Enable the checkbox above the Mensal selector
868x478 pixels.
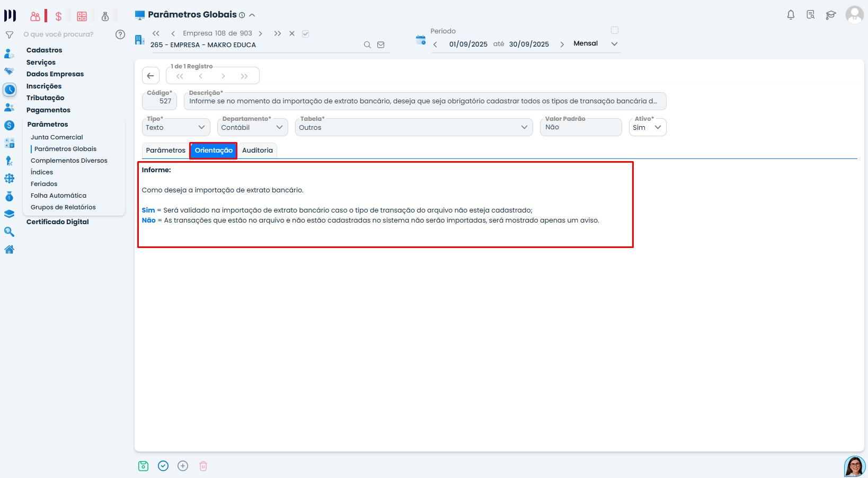click(615, 30)
